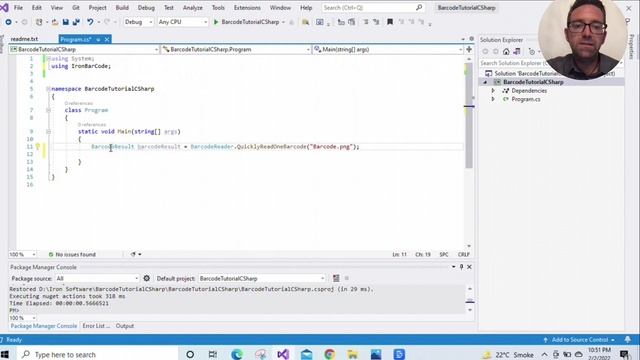Click the Pending Changes Filter clock icon
The height and width of the screenshot is (360, 640).
tap(531, 51)
